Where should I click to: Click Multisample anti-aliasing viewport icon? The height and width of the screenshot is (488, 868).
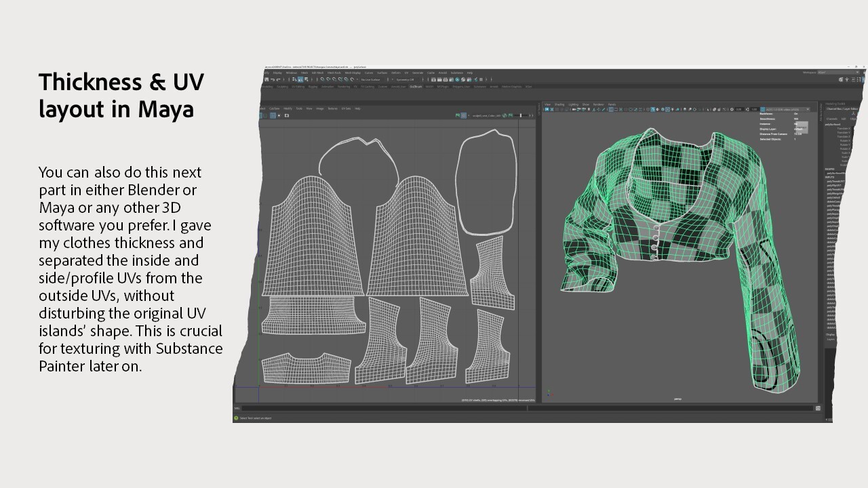694,110
